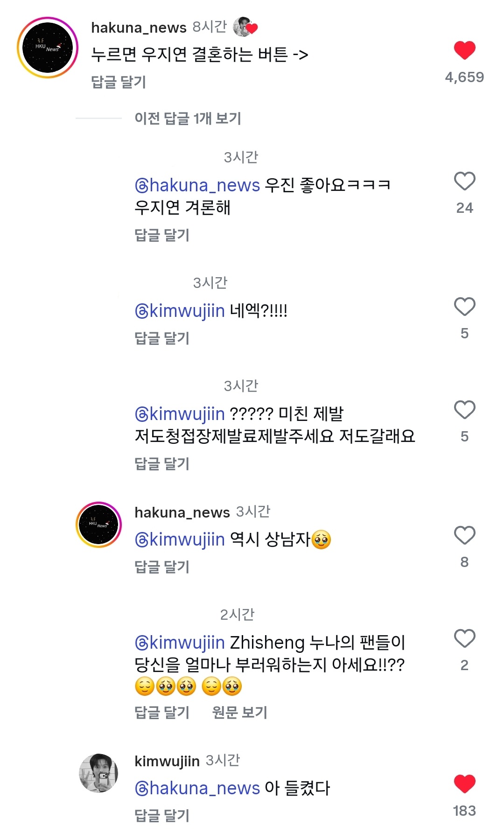
Task: Tap the hakuna_news username at top
Action: 139,28
